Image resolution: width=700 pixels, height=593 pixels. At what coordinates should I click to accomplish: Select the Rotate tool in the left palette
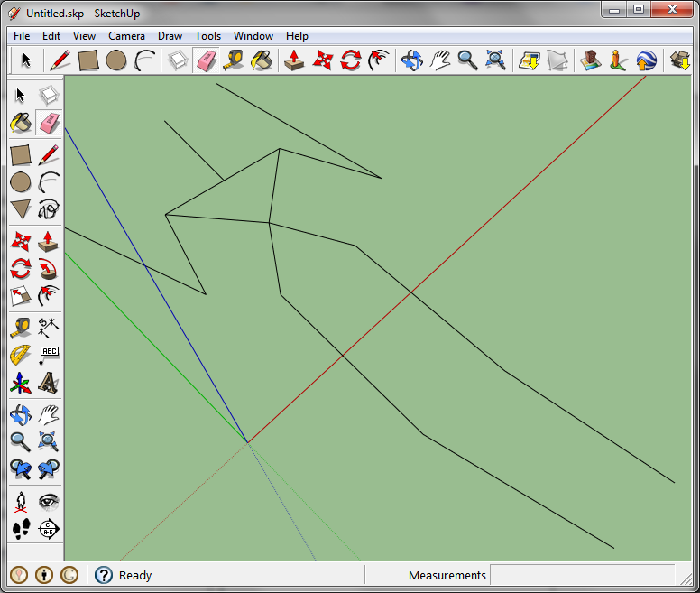[x=21, y=269]
